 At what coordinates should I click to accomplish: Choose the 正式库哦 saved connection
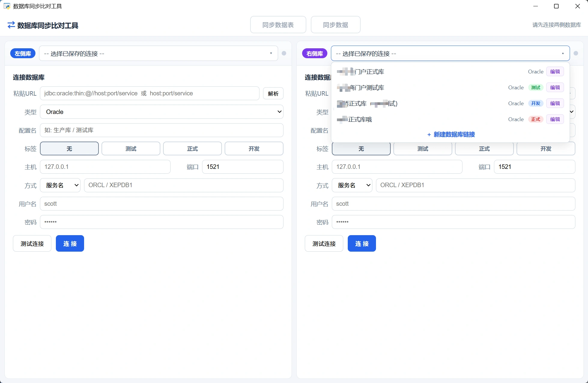click(x=450, y=119)
